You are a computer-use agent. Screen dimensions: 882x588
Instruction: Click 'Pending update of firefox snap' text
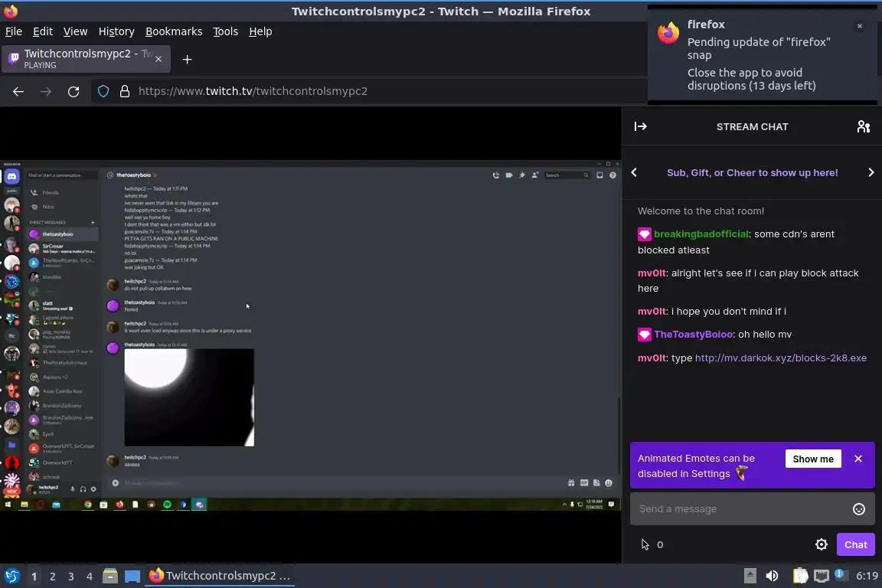pos(758,48)
